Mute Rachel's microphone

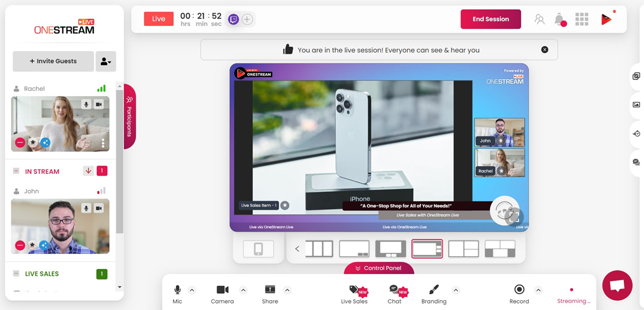[86, 104]
